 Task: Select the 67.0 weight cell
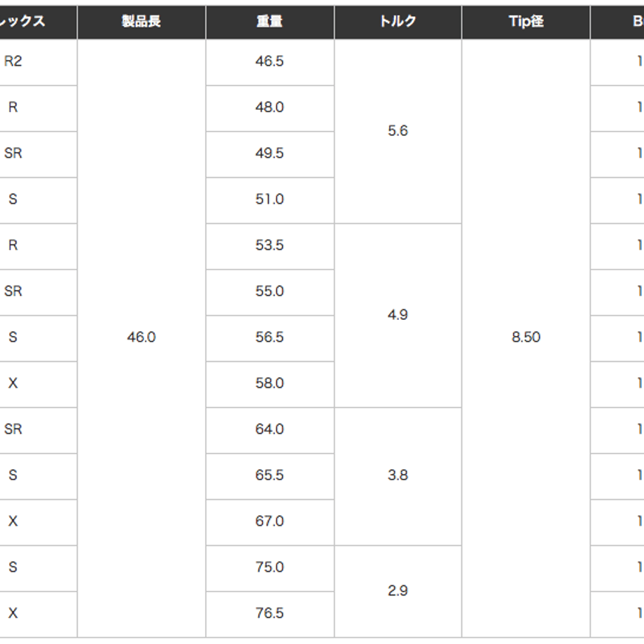(269, 522)
